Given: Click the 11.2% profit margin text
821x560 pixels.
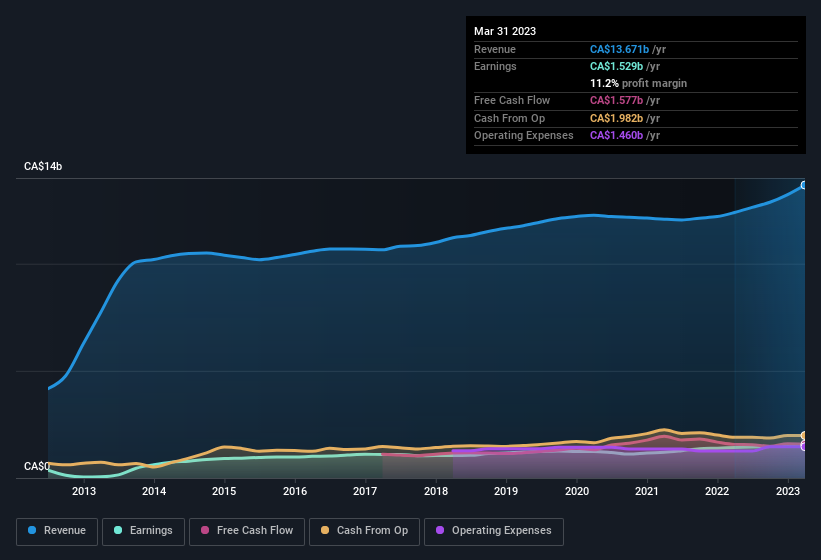Looking at the screenshot, I should coord(638,83).
